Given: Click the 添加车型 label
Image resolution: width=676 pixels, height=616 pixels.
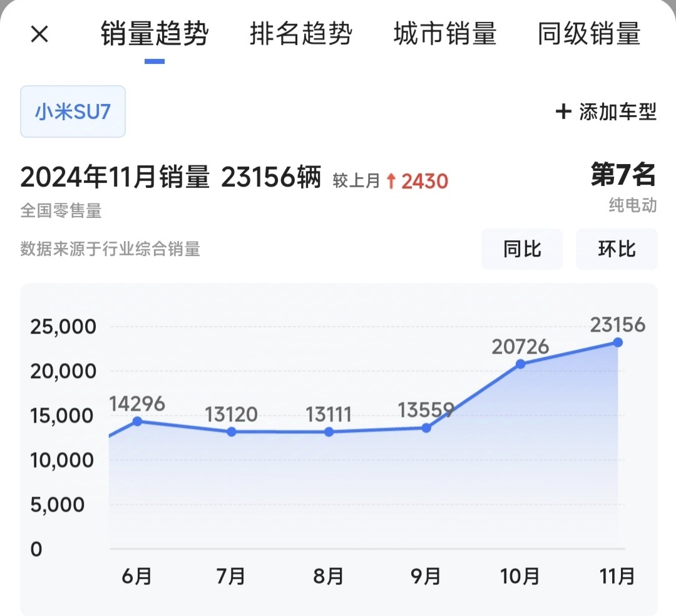Looking at the screenshot, I should (x=617, y=111).
